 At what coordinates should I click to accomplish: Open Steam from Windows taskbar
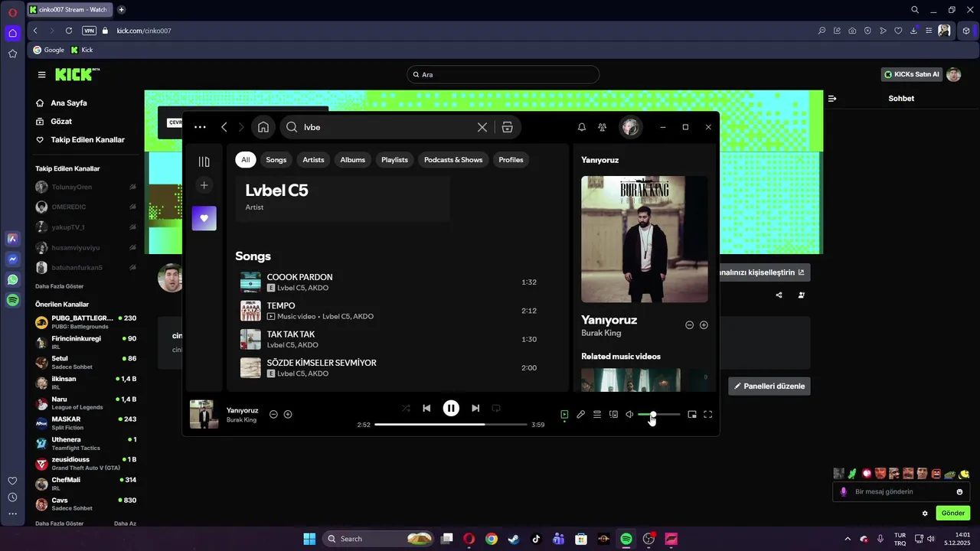[x=514, y=539]
